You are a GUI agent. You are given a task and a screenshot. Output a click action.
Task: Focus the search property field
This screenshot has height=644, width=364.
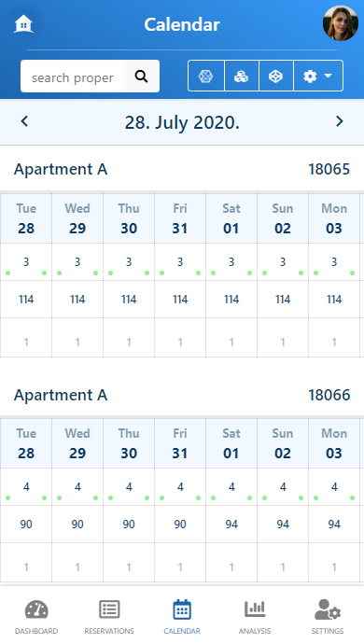[73, 77]
